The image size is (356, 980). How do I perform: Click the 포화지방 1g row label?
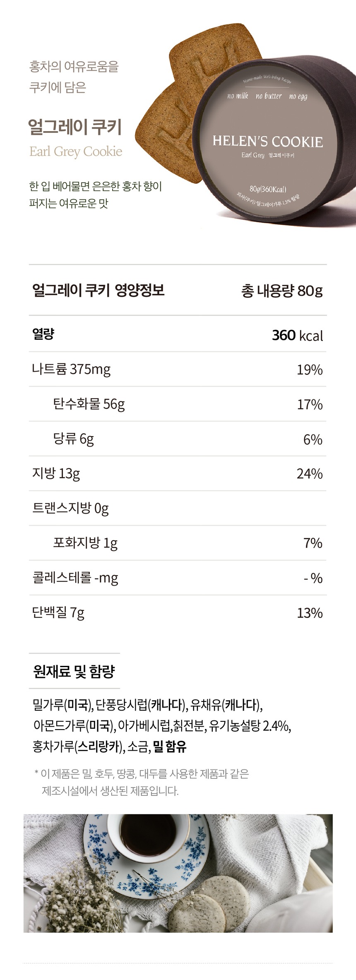pos(85,543)
